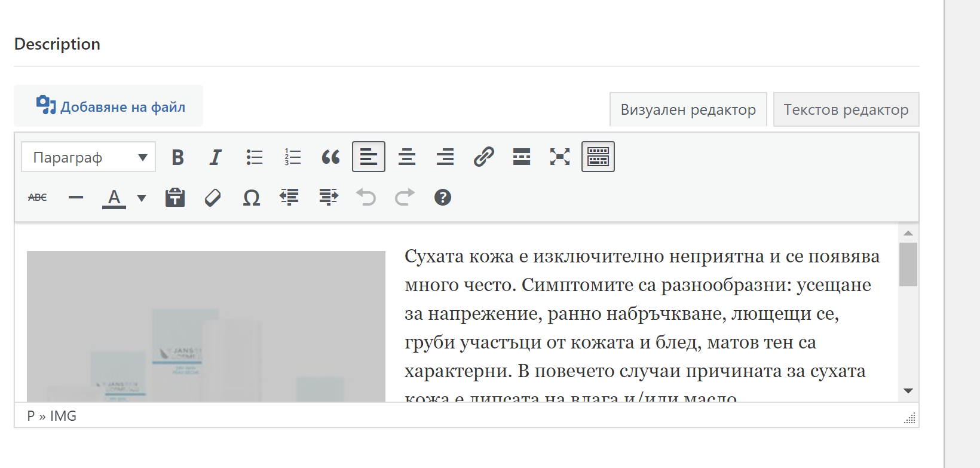Toggle the second toolbar row
This screenshot has height=468, width=980.
tap(598, 157)
